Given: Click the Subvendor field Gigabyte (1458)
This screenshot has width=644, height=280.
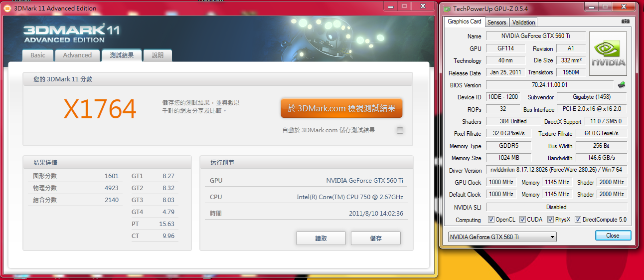Looking at the screenshot, I should pyautogui.click(x=592, y=97).
